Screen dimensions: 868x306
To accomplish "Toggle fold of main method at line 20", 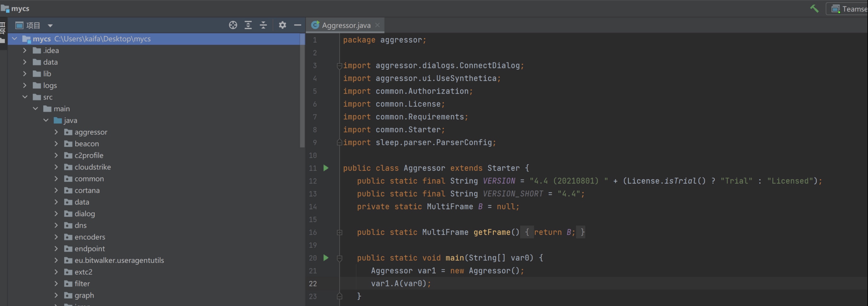I will click(339, 259).
